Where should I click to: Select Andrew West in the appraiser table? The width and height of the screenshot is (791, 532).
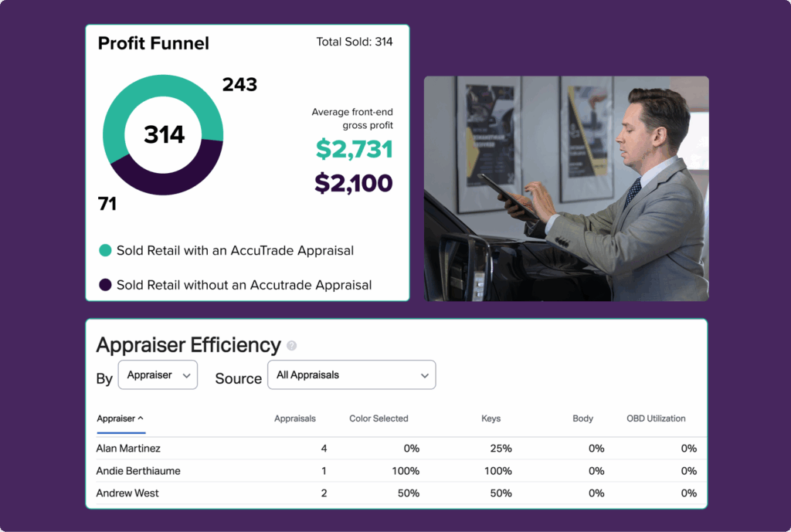pos(127,493)
